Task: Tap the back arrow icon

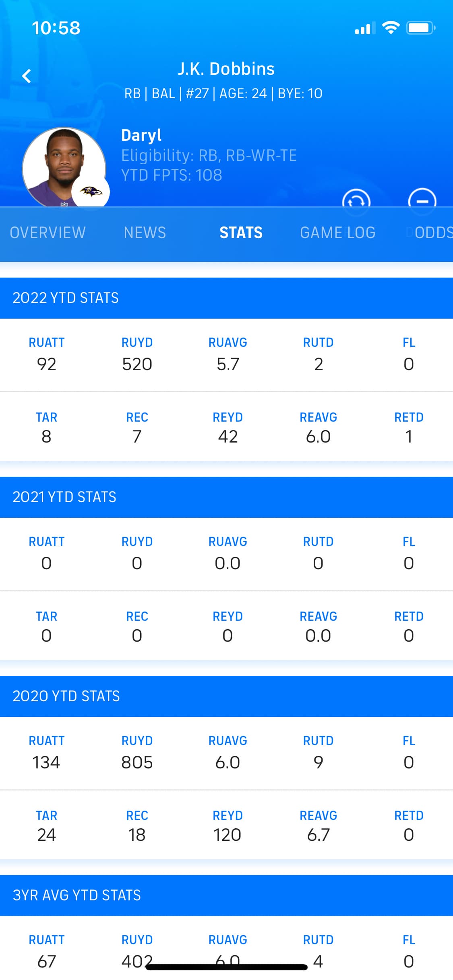Action: tap(27, 76)
